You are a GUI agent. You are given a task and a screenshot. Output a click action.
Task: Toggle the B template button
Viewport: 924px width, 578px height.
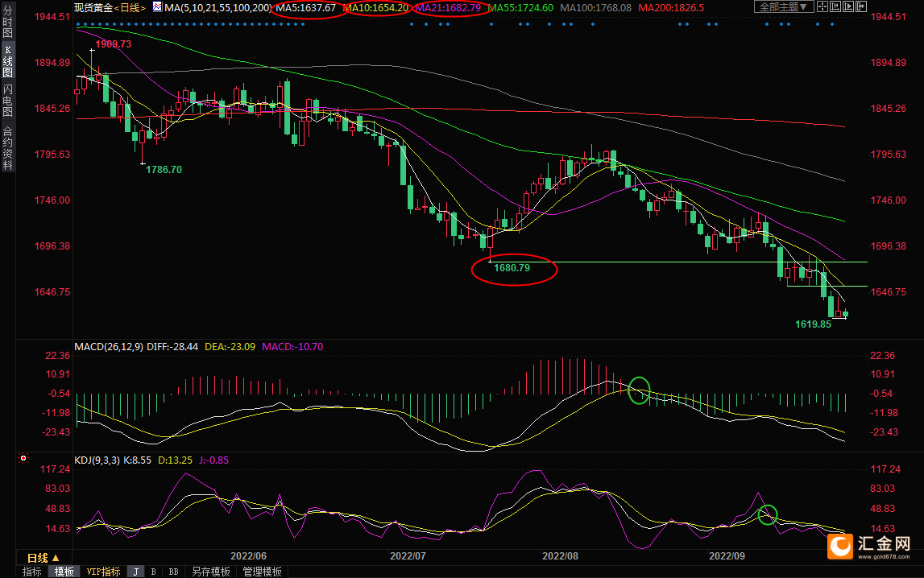pyautogui.click(x=153, y=572)
